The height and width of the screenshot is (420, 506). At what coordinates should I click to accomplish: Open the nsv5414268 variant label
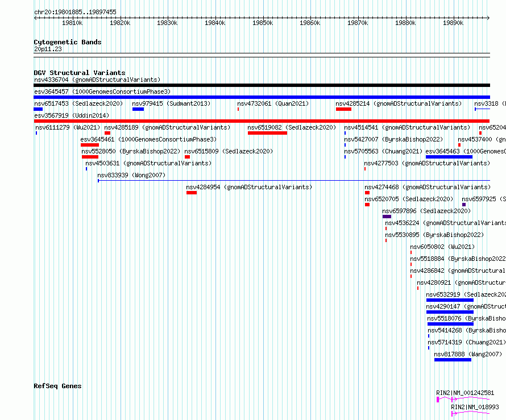click(467, 330)
